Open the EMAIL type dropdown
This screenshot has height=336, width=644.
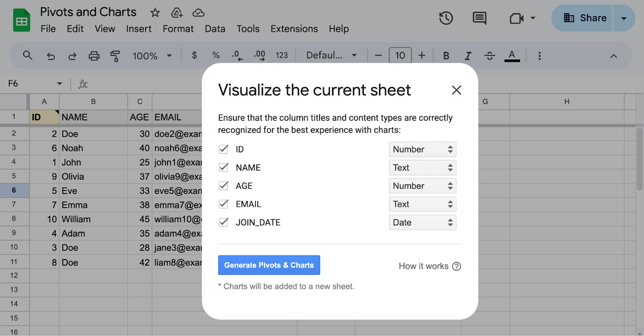[x=422, y=204]
